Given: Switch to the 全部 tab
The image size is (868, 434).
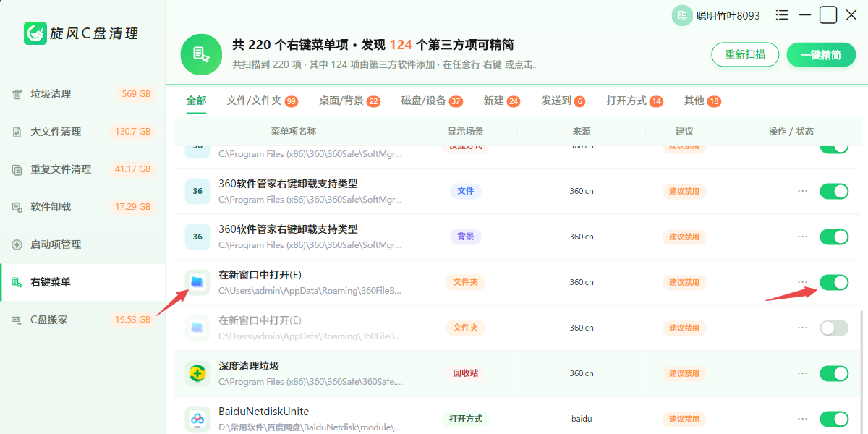Looking at the screenshot, I should click(x=196, y=101).
